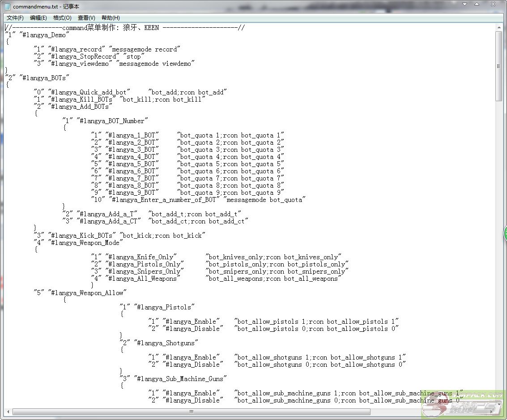This screenshot has height=420, width=507.
Task: Open the 文件(F) menu
Action: pyautogui.click(x=15, y=18)
